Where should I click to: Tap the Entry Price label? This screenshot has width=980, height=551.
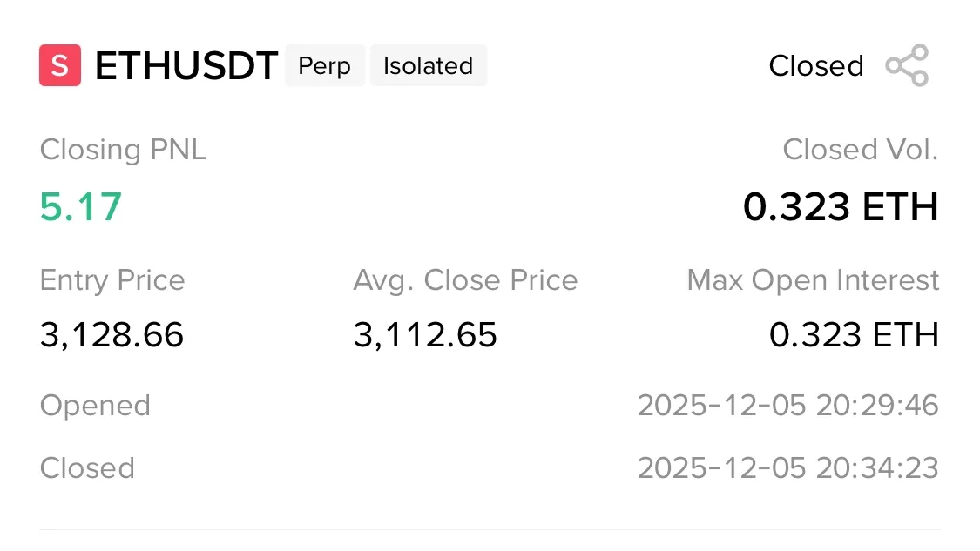pos(112,280)
